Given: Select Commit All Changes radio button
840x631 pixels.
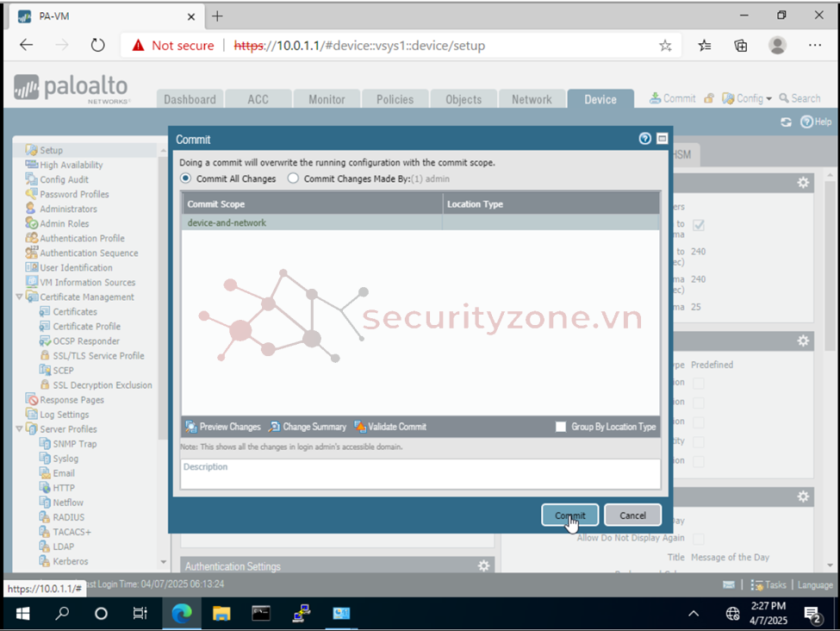Looking at the screenshot, I should pyautogui.click(x=185, y=178).
